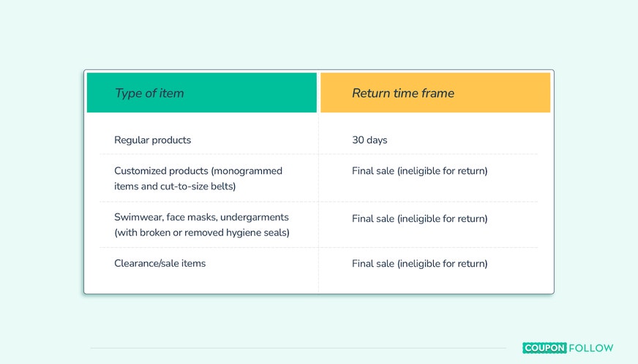Image resolution: width=638 pixels, height=364 pixels.
Task: Click cut-to-size belts text line
Action: 175,186
